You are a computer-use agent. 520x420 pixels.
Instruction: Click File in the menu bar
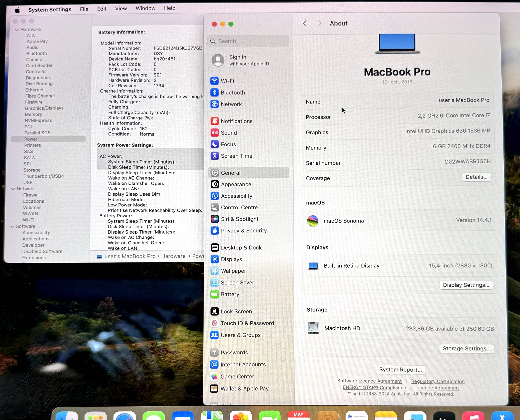(x=84, y=8)
